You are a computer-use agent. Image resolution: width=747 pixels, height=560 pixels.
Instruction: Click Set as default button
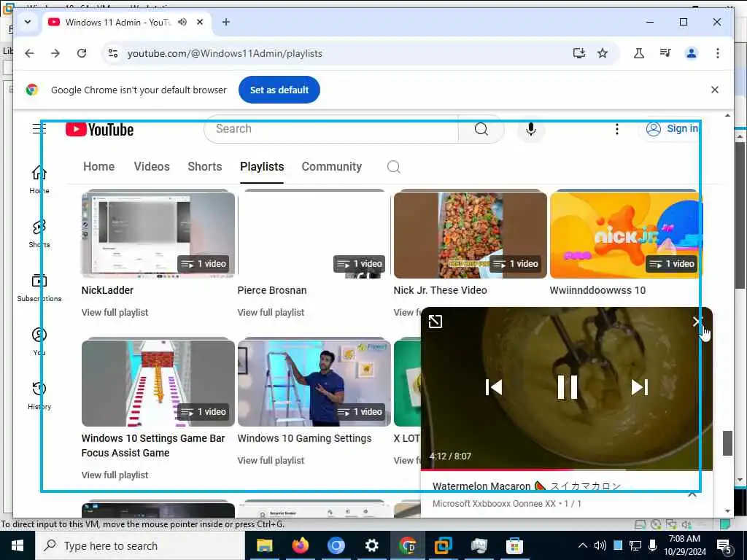click(279, 90)
